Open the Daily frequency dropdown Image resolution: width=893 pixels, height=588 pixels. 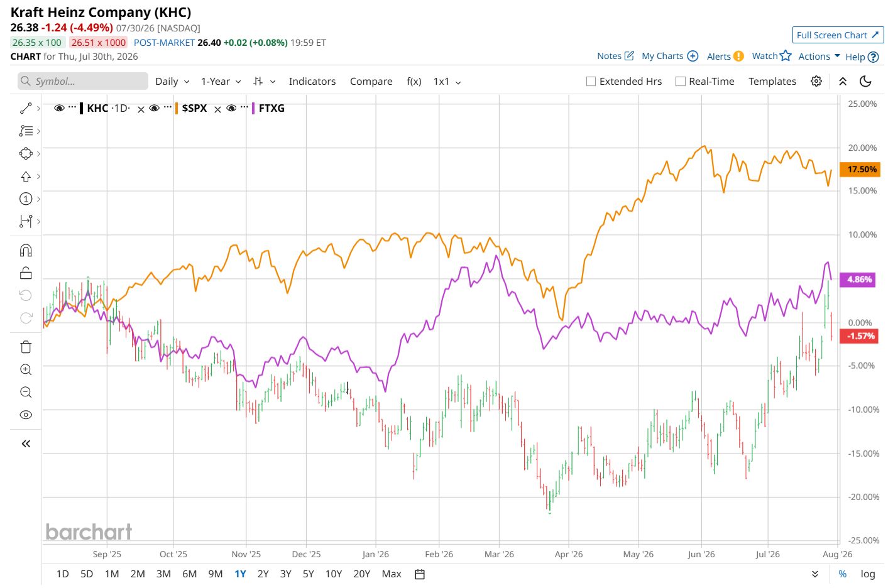172,82
